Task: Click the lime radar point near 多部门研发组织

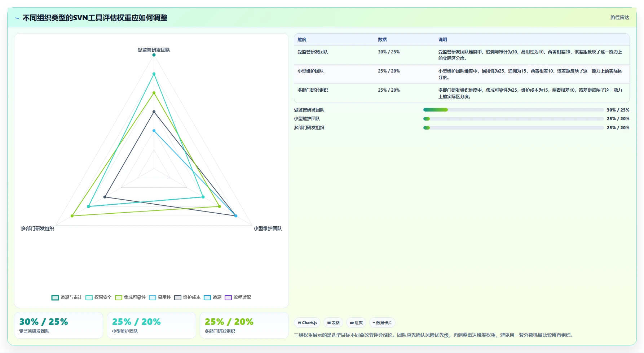Action: click(x=72, y=216)
